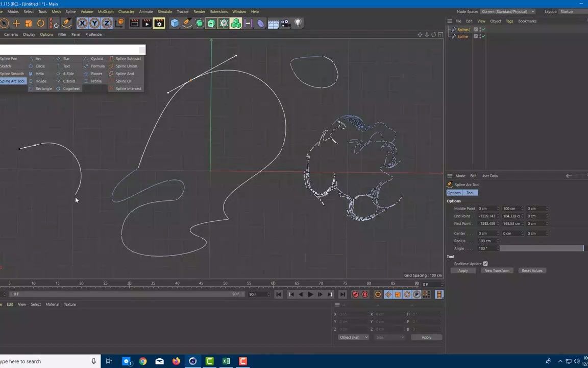588x368 pixels.
Task: Click Spline.1 layer square icon
Action: [476, 29]
